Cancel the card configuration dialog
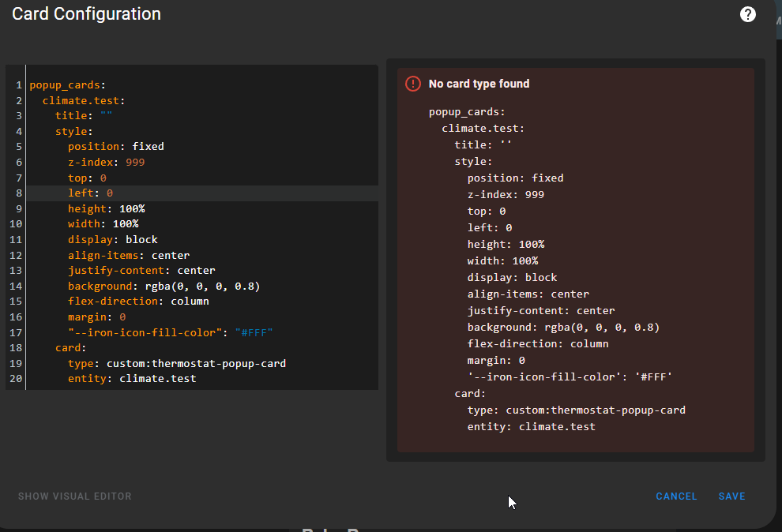This screenshot has width=782, height=532. [x=676, y=496]
